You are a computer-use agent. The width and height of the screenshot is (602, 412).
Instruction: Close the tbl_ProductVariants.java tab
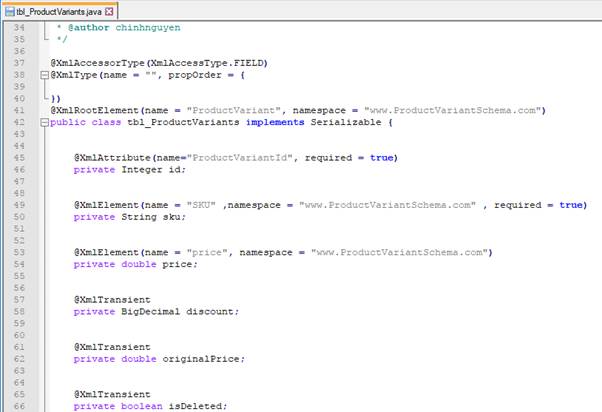click(x=109, y=12)
